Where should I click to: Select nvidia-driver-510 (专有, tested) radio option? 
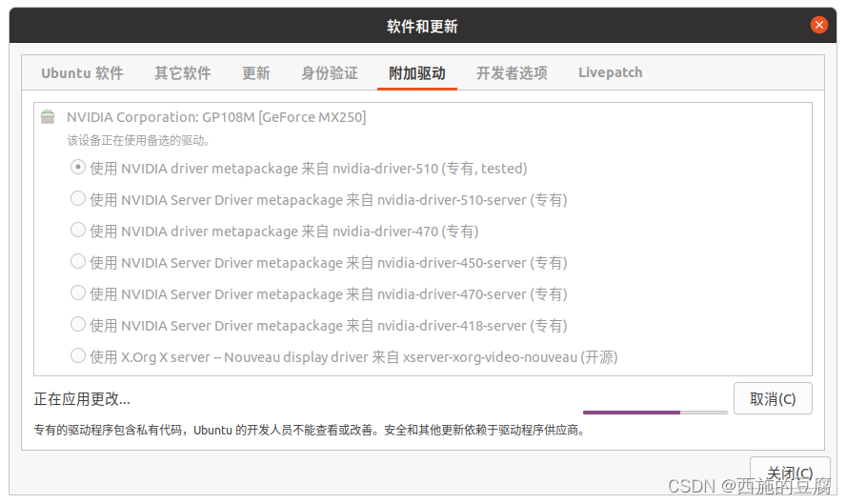click(x=78, y=168)
